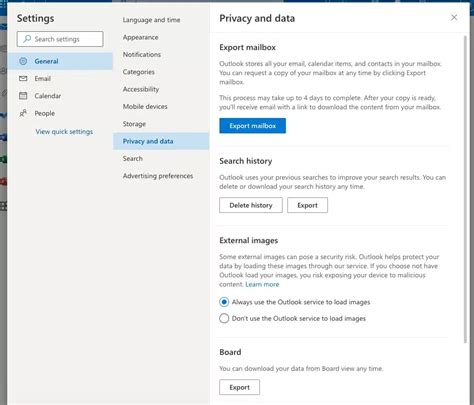Click the Export mailbox heading

tap(247, 47)
